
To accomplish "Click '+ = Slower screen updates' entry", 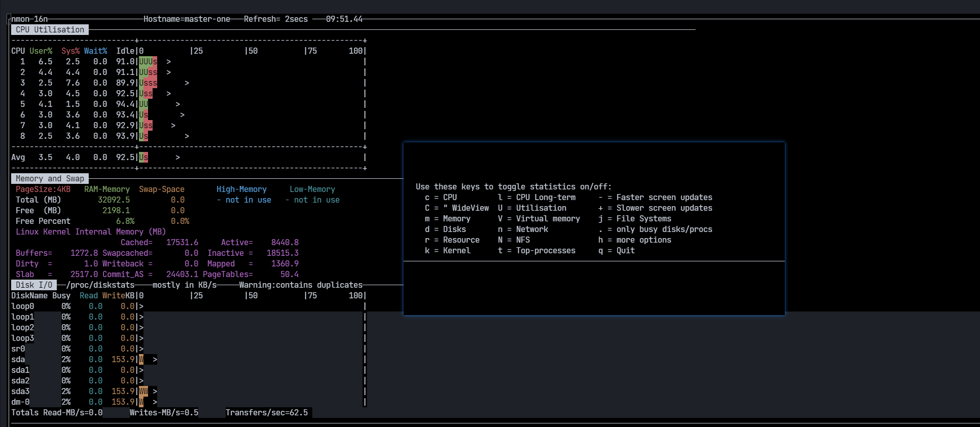I will [x=655, y=208].
